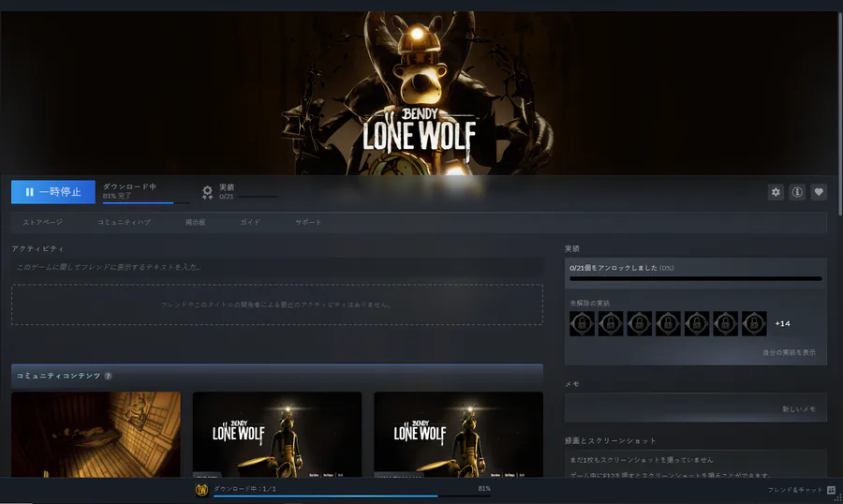Show +14 more locked achievements

[x=782, y=324]
